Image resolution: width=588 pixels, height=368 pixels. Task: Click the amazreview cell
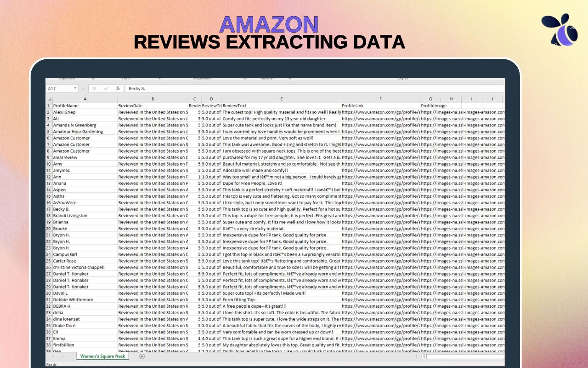pos(85,157)
